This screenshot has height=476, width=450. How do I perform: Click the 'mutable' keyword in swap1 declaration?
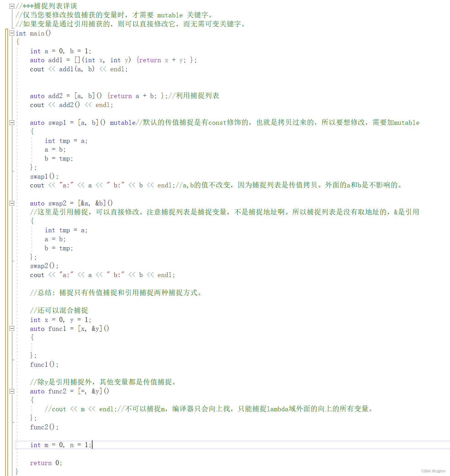pos(122,123)
